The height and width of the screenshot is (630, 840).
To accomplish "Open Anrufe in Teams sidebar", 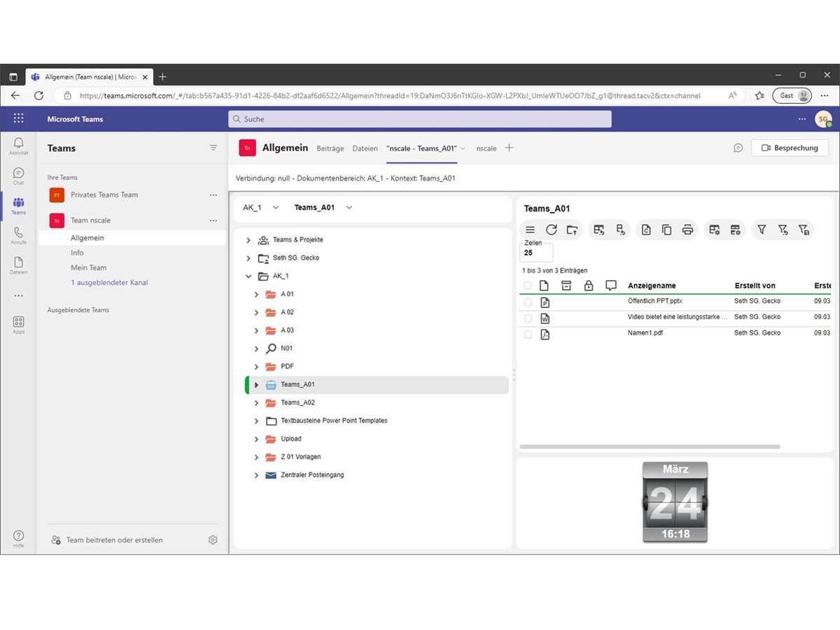I will [19, 235].
